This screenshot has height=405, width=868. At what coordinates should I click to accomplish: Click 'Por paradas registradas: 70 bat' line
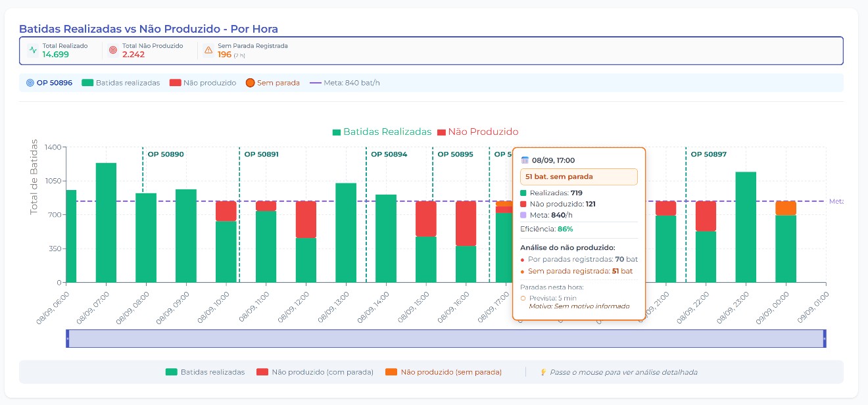[579, 259]
